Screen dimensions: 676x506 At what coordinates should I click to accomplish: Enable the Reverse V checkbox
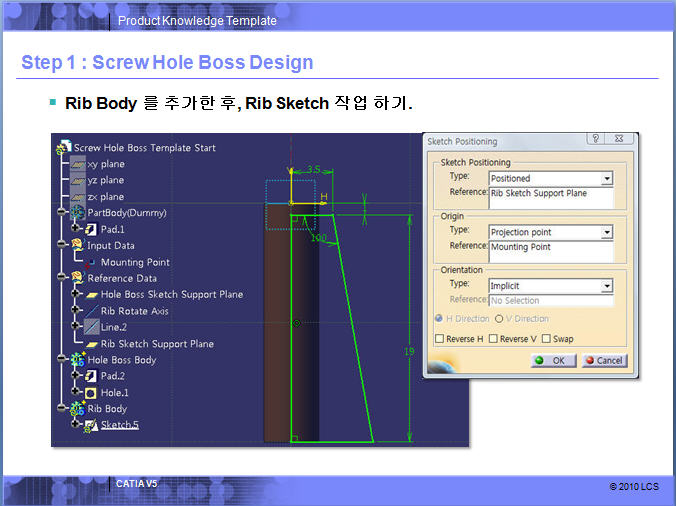point(492,339)
